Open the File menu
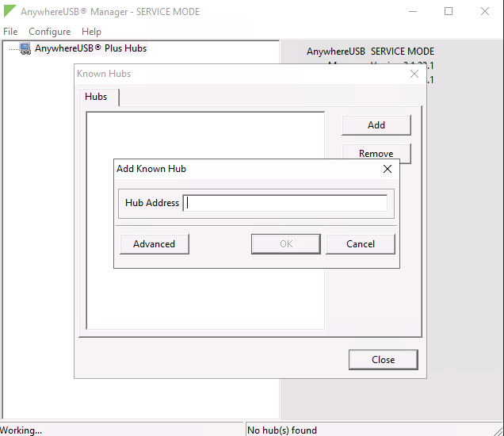The image size is (504, 436). click(x=10, y=32)
